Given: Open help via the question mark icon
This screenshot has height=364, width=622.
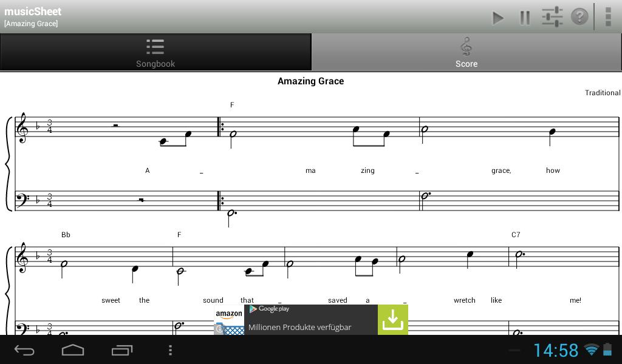Looking at the screenshot, I should tap(579, 16).
